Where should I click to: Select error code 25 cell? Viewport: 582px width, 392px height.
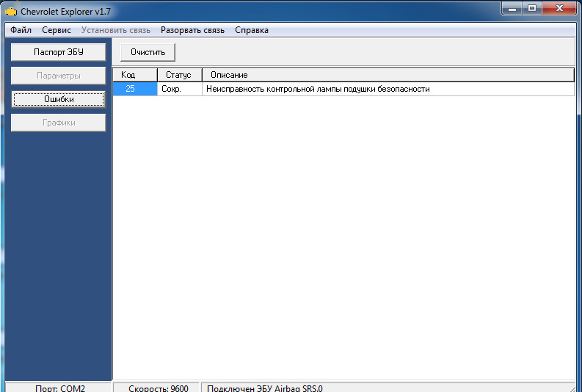(135, 89)
